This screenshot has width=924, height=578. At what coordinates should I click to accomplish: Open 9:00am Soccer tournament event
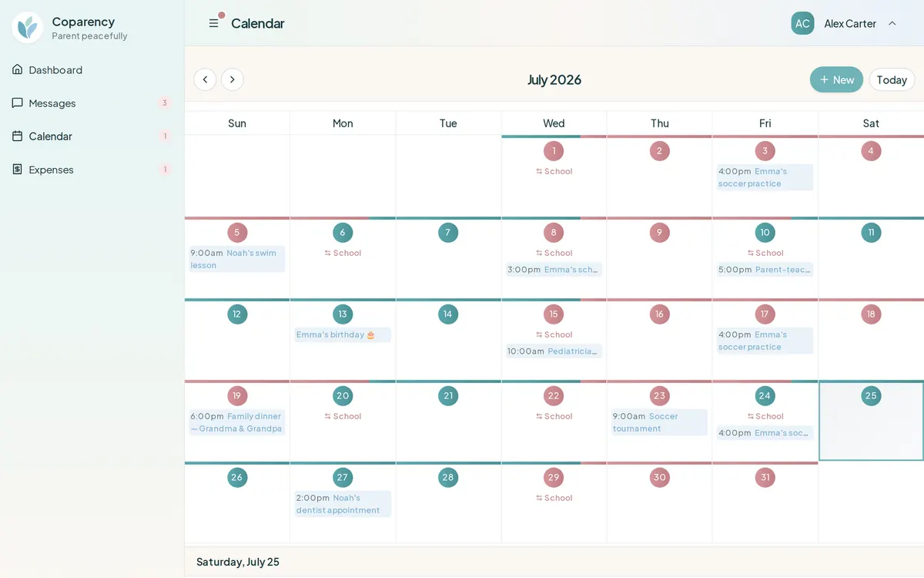[659, 422]
